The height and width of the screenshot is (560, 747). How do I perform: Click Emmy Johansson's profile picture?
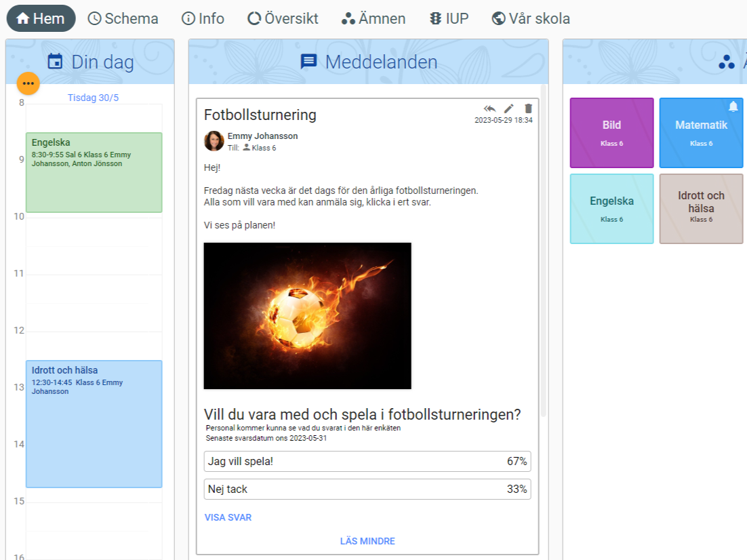[214, 141]
